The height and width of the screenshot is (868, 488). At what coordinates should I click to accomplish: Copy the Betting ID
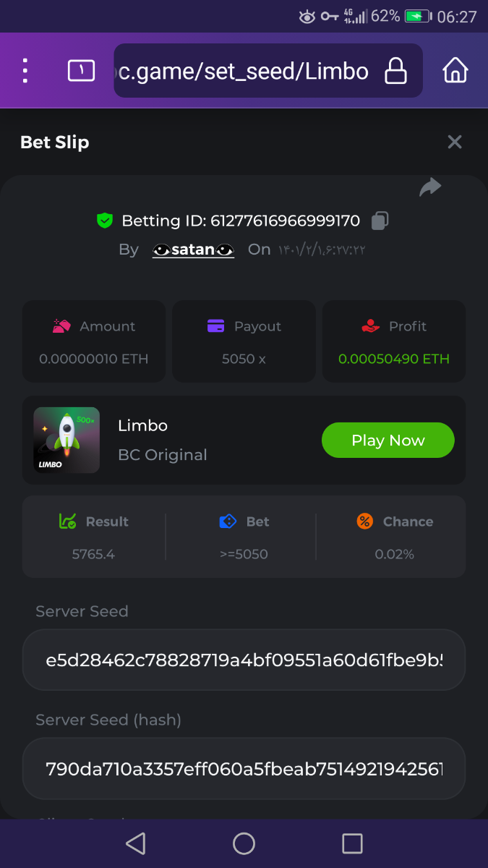pyautogui.click(x=380, y=221)
